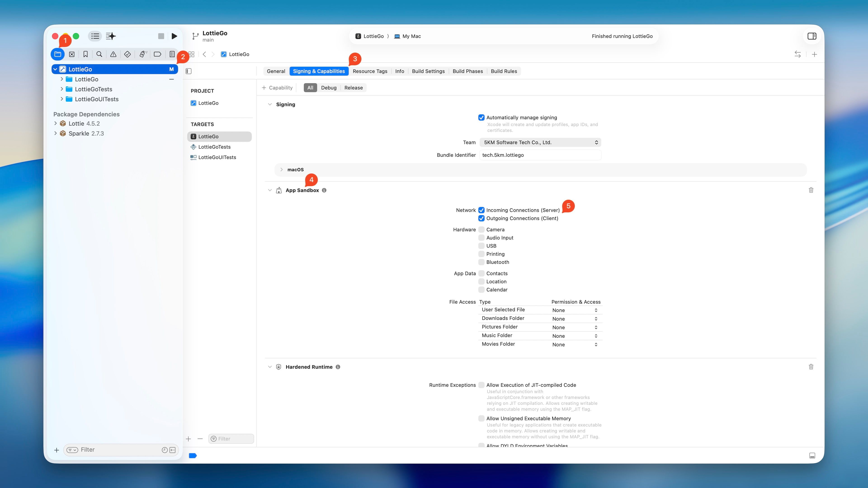Screen dimensions: 868x488
Task: Click the App Sandbox info icon
Action: tap(324, 190)
